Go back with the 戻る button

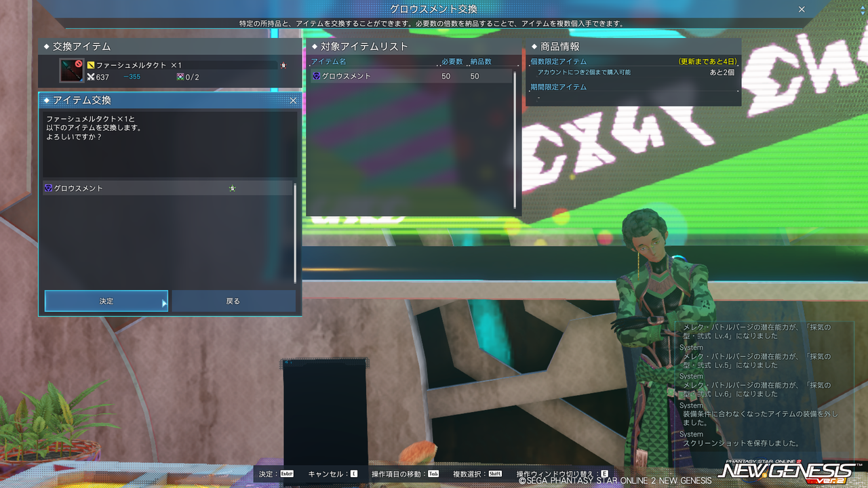coord(233,301)
